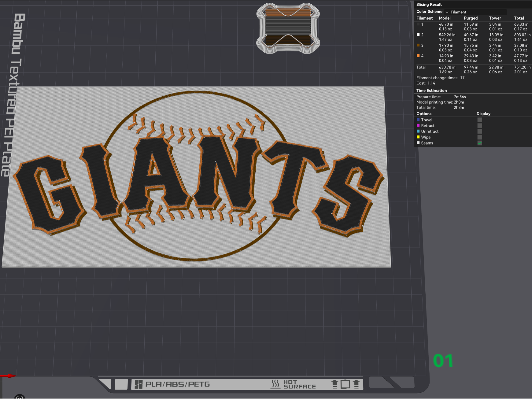Image resolution: width=532 pixels, height=399 pixels.
Task: Click the orange color swatch for filament 4
Action: [x=418, y=56]
